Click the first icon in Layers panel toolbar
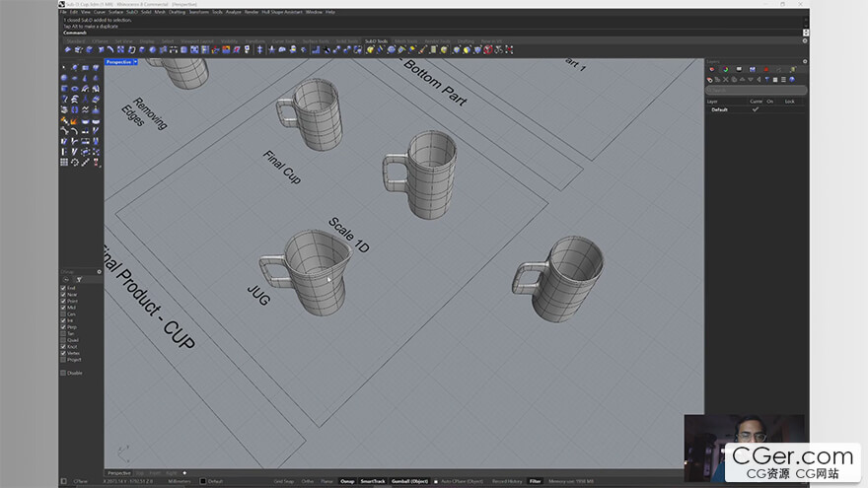Screen dimensions: 868x488 tap(711, 79)
